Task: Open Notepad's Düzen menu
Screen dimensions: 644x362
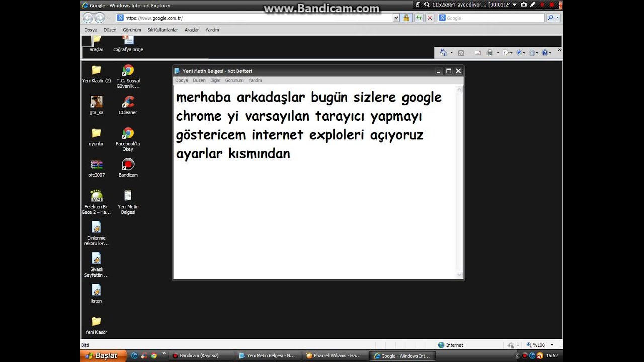Action: [199, 80]
